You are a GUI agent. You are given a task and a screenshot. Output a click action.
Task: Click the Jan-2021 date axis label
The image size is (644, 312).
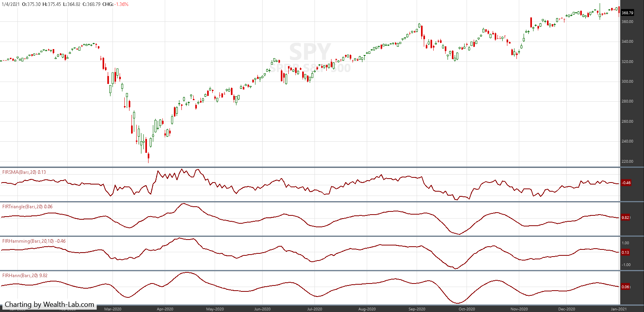619,309
